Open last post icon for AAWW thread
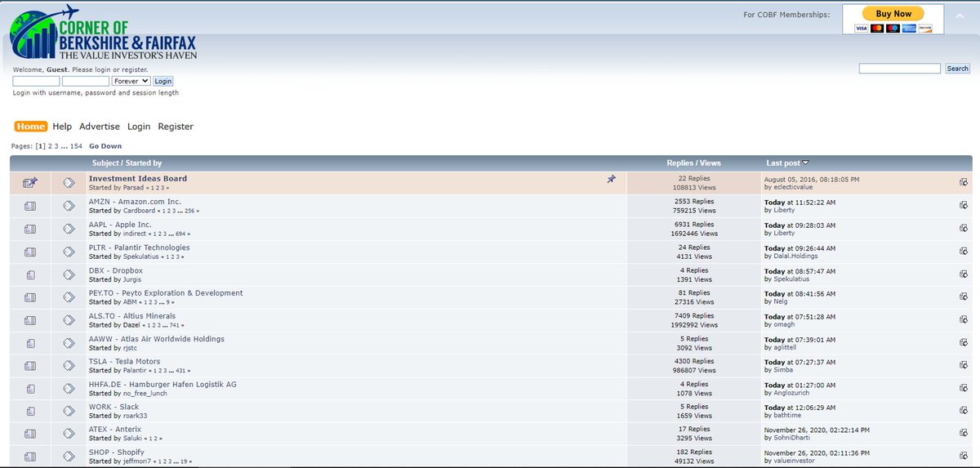Image resolution: width=980 pixels, height=468 pixels. point(964,342)
